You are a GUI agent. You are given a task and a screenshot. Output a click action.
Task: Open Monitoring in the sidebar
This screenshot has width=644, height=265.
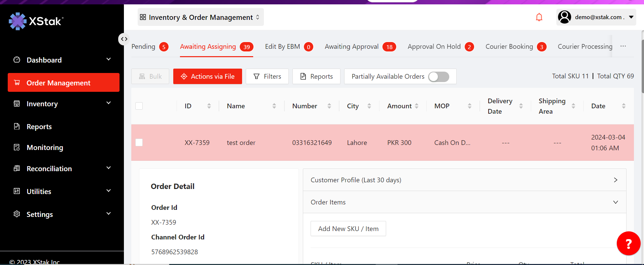(x=45, y=148)
